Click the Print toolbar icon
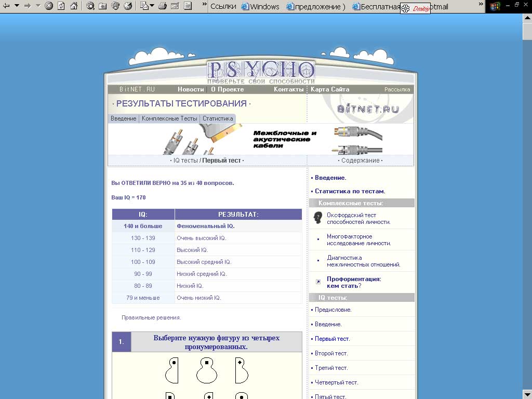Viewport: 532px width, 399px height. 163,6
